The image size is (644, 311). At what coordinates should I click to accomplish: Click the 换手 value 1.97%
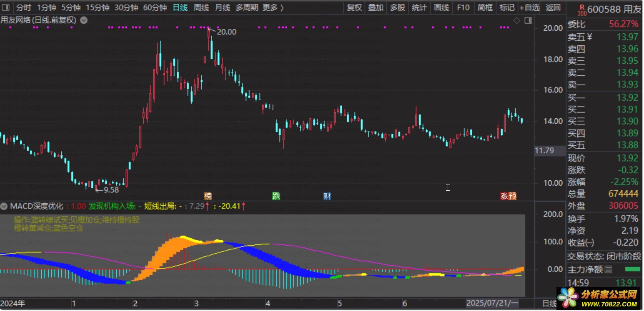click(626, 219)
